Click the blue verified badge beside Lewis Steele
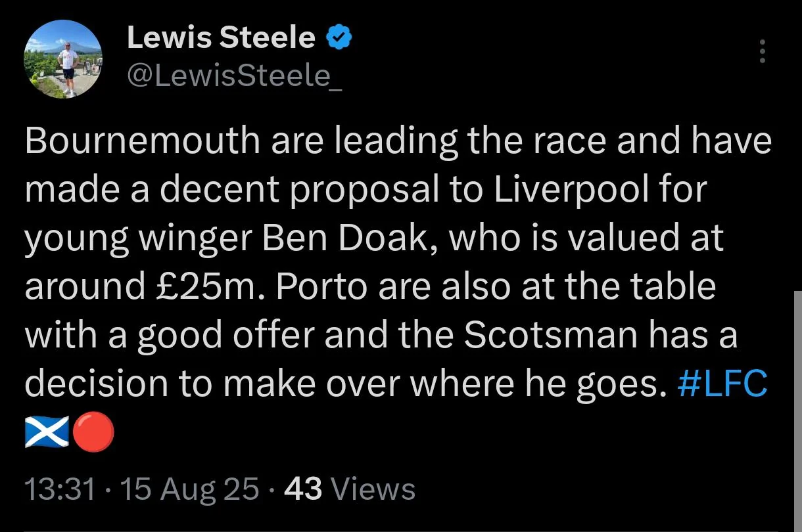802x532 pixels. pyautogui.click(x=339, y=37)
